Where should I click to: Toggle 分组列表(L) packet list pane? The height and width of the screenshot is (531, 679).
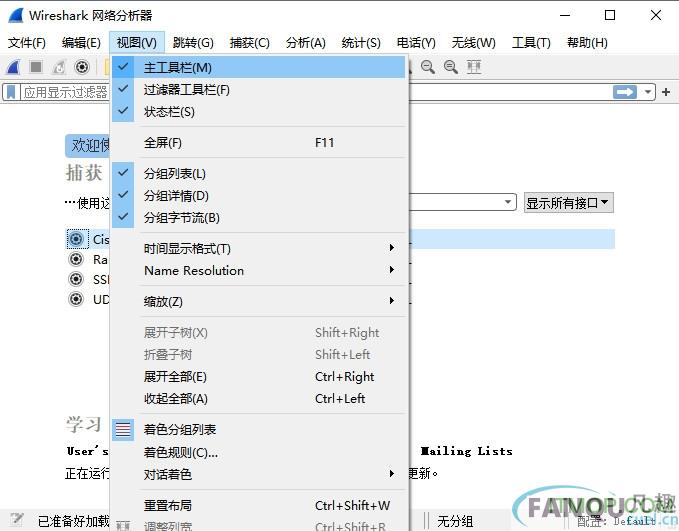tap(259, 173)
